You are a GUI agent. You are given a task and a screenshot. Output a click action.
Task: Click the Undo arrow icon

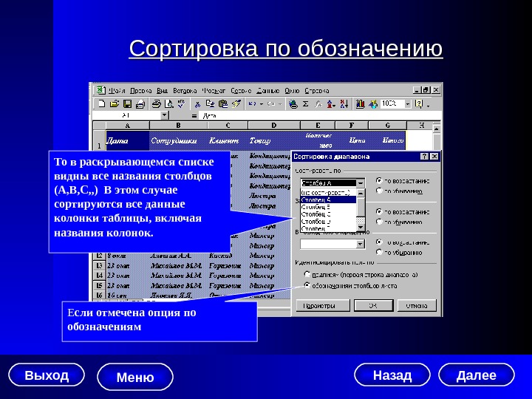[x=252, y=104]
